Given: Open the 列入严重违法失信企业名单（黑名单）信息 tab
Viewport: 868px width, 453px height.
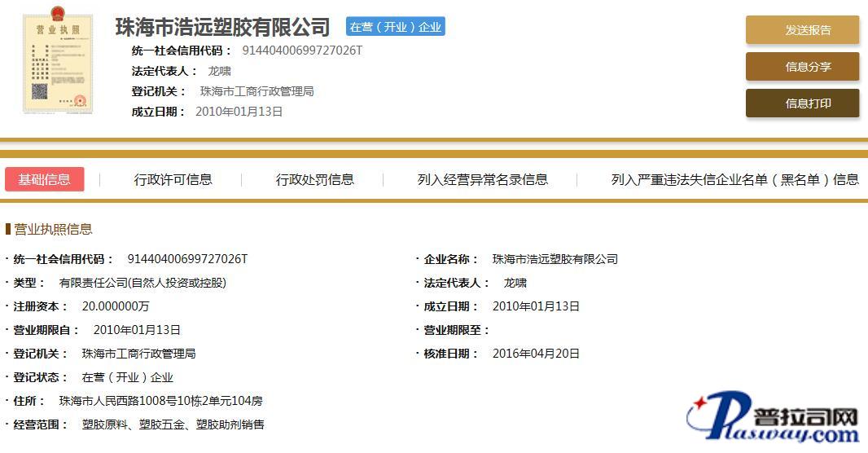Looking at the screenshot, I should pyautogui.click(x=734, y=179).
